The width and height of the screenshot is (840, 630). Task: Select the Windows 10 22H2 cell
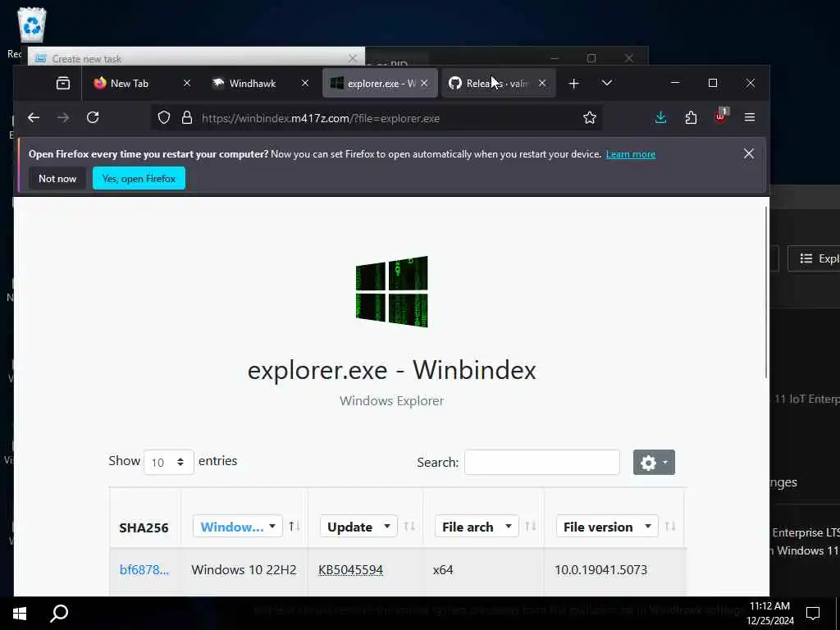click(244, 569)
